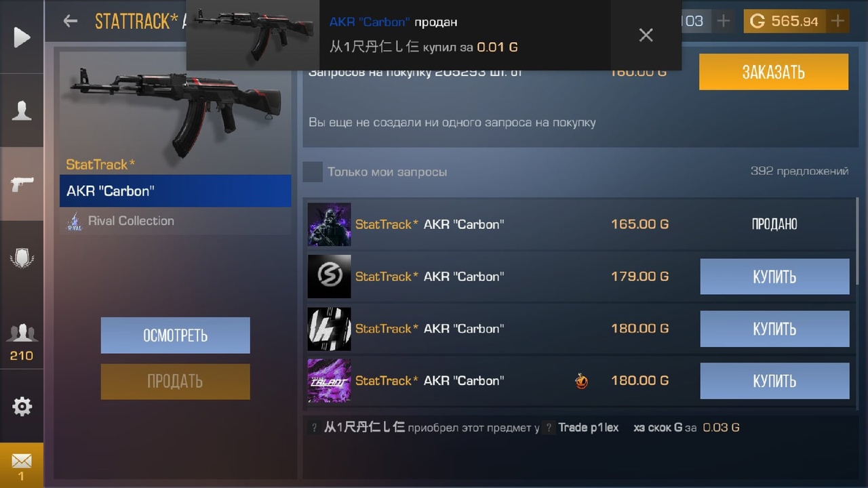
Task: Add gold via plus next to 565.94
Action: (838, 21)
